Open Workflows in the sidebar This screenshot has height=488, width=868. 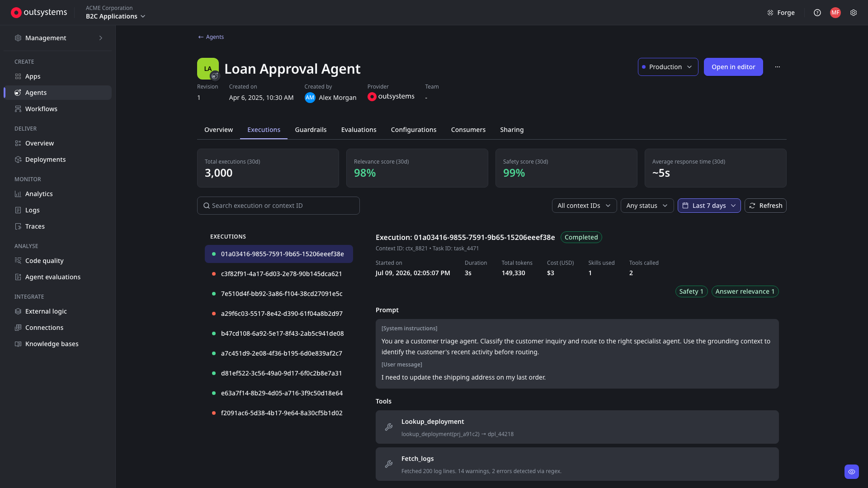click(57, 109)
